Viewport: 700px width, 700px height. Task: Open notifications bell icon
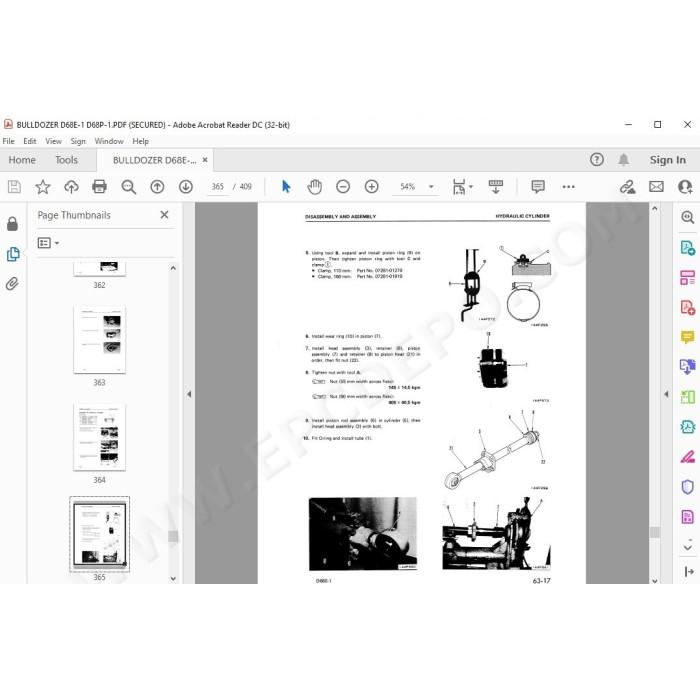(x=624, y=160)
